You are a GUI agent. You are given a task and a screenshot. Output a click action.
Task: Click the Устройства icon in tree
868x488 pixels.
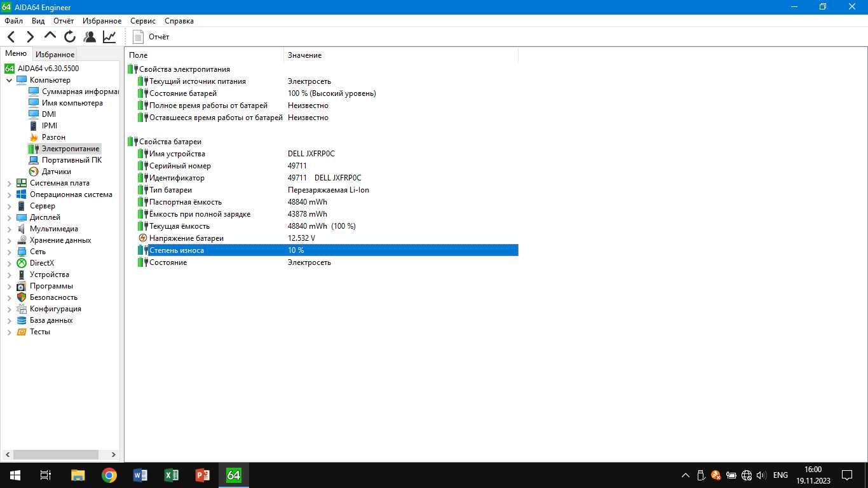22,274
